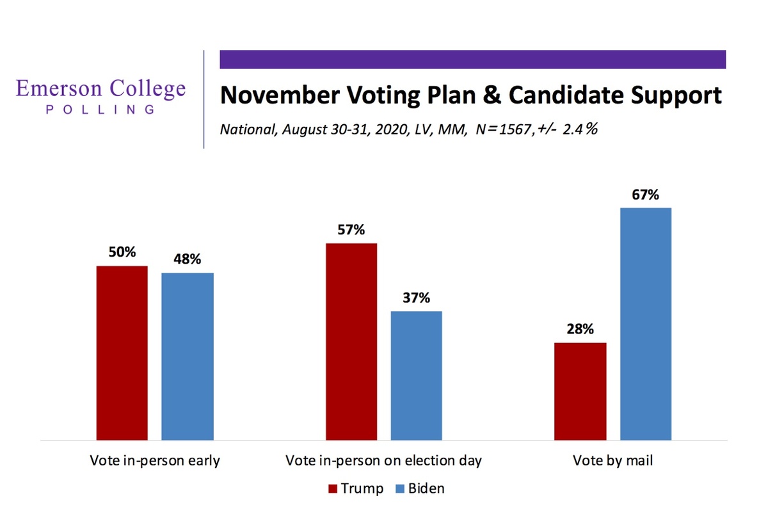Click the 67% data label
768x532 pixels.
[645, 195]
